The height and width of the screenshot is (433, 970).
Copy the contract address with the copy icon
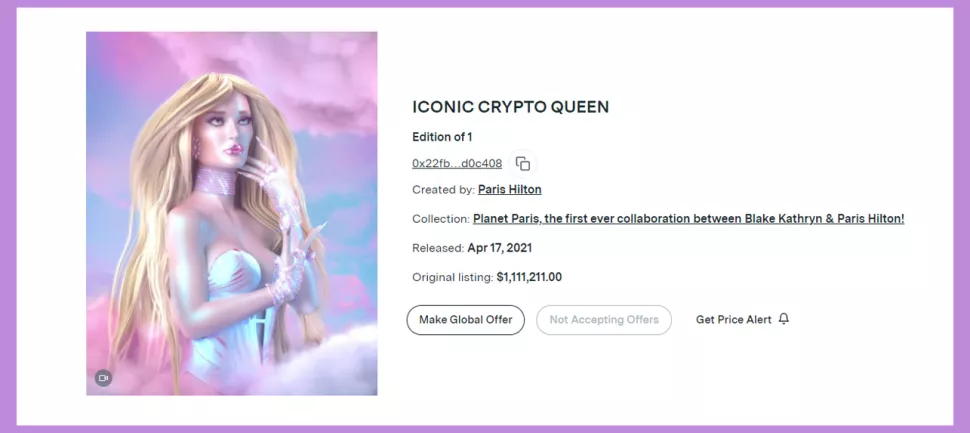(523, 164)
